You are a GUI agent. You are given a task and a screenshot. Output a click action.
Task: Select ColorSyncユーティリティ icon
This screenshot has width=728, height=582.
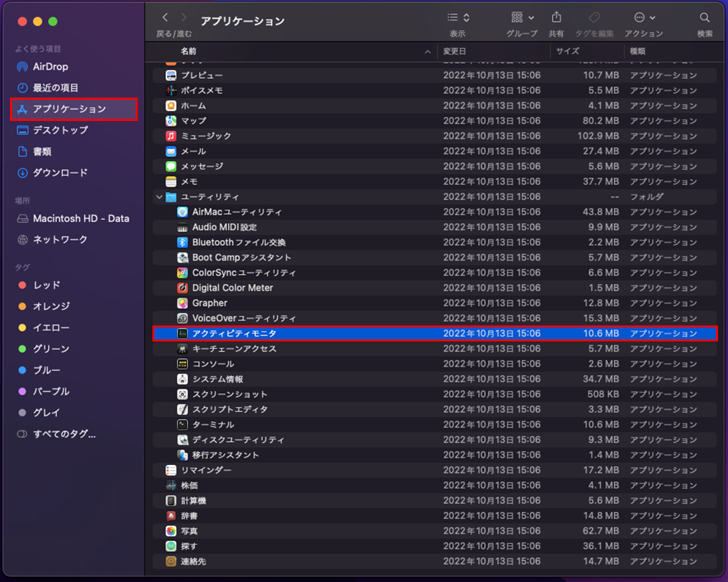[x=183, y=273]
